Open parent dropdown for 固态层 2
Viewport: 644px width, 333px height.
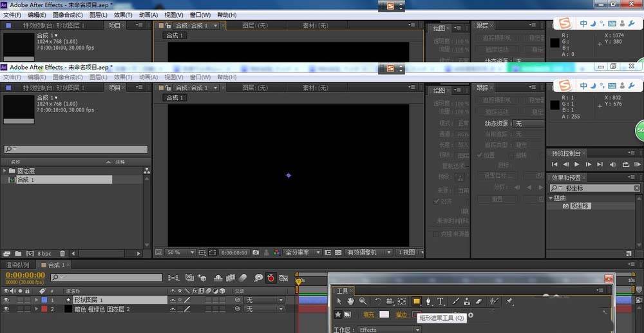263,309
